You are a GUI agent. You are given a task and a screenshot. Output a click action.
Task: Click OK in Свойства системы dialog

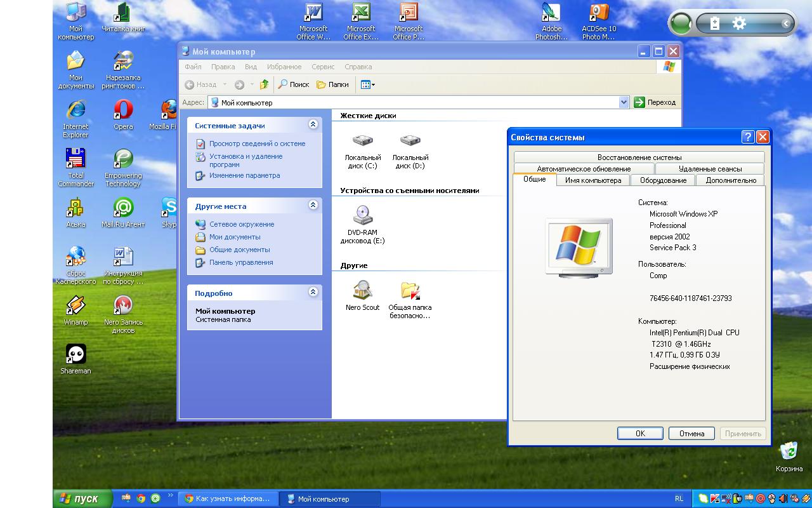[640, 434]
